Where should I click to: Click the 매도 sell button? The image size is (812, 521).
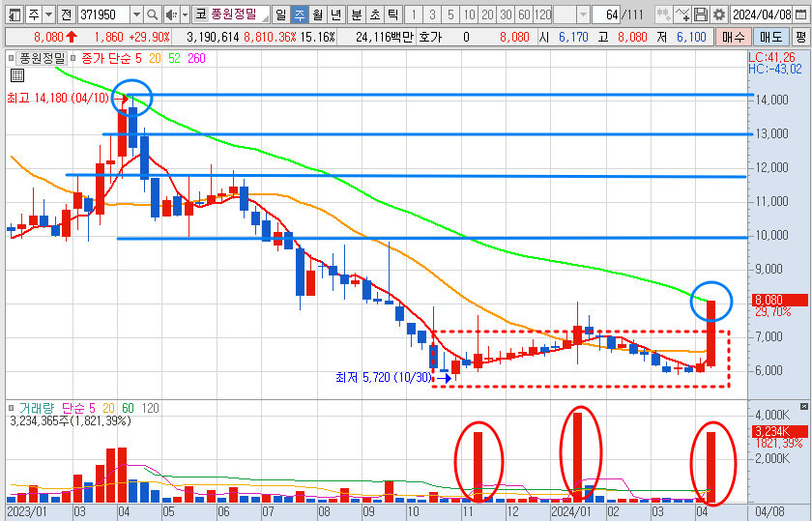pos(770,37)
